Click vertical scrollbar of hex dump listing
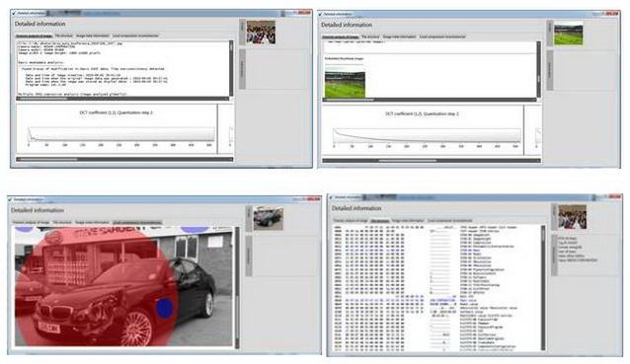 click(543, 287)
